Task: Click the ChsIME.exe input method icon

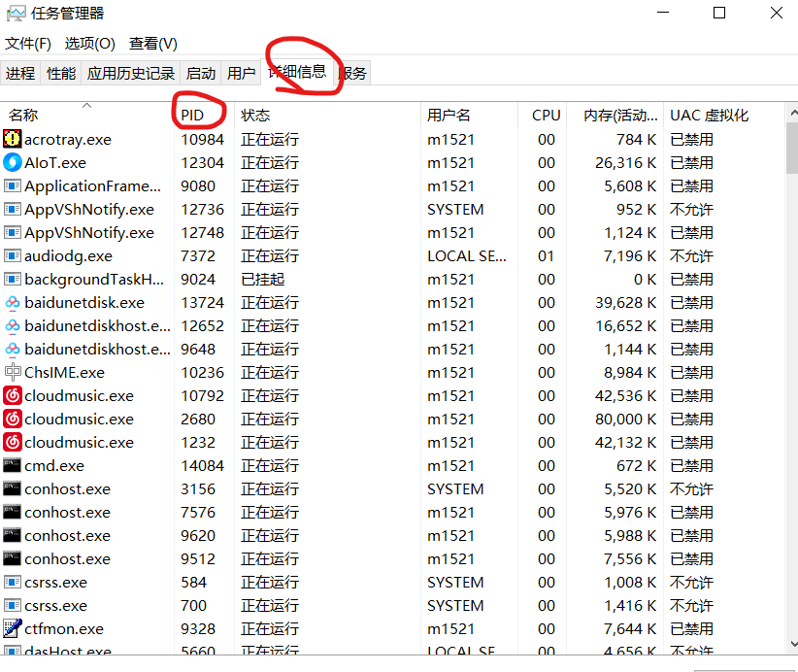Action: [x=13, y=372]
